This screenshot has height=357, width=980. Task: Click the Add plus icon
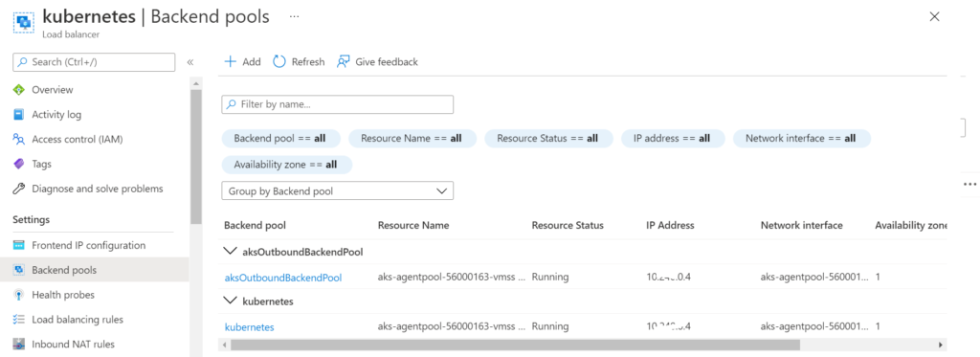tap(230, 62)
